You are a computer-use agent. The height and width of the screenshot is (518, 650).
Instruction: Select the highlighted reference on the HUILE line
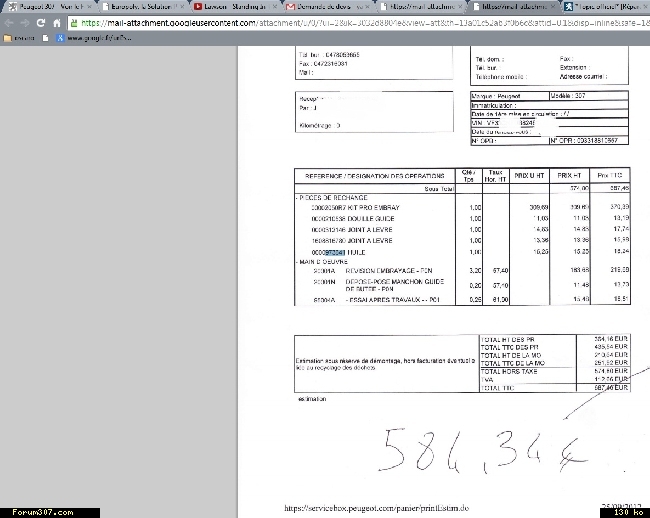335,252
